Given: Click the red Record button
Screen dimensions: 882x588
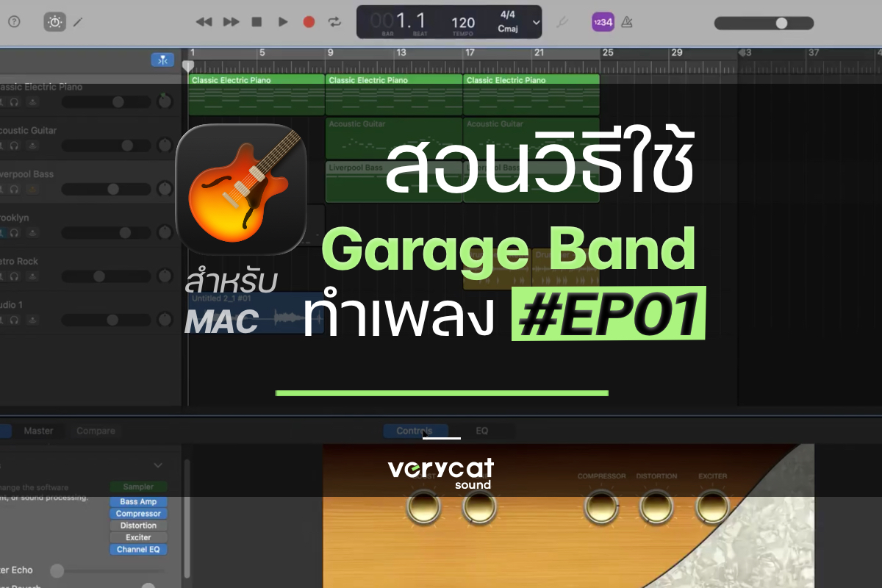Looking at the screenshot, I should point(309,22).
